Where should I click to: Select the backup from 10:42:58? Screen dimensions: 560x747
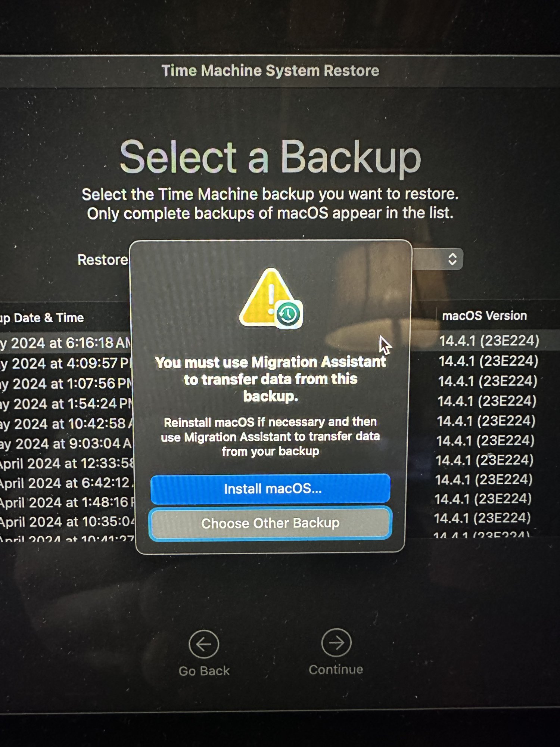click(66, 424)
